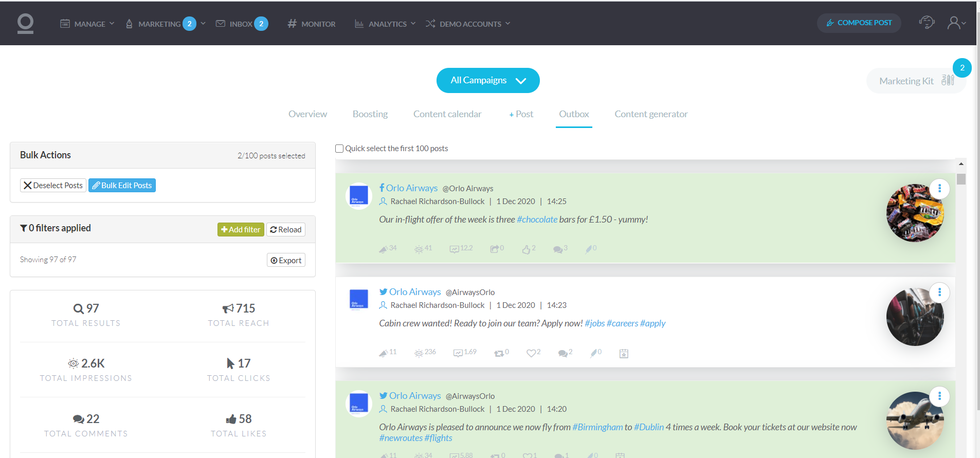Open the support headset icon

[x=927, y=23]
